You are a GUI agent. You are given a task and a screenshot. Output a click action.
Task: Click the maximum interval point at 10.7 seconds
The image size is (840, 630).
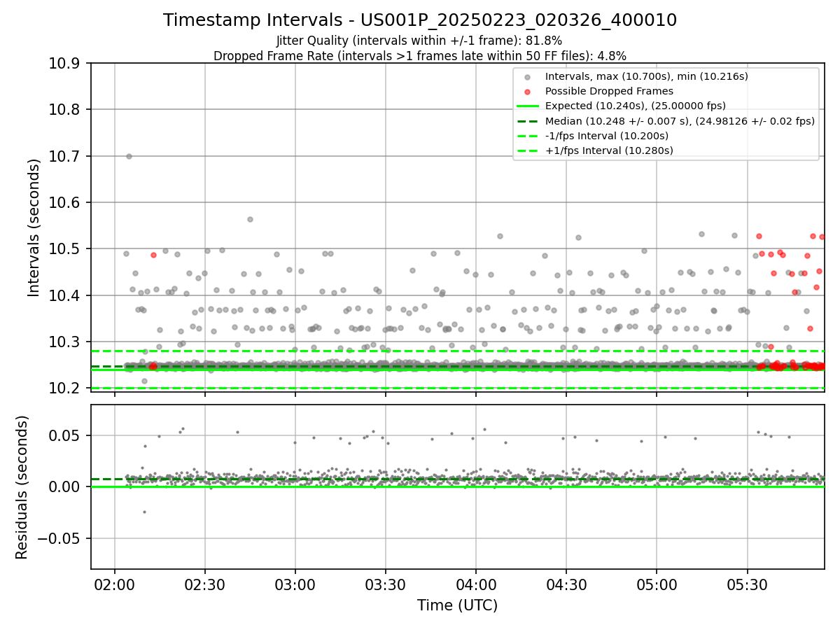coord(129,156)
